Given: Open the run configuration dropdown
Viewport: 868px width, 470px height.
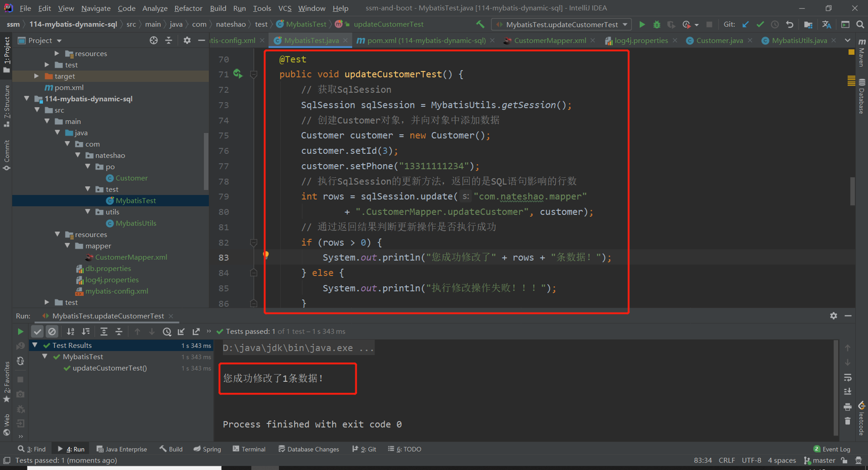Looking at the screenshot, I should click(561, 24).
